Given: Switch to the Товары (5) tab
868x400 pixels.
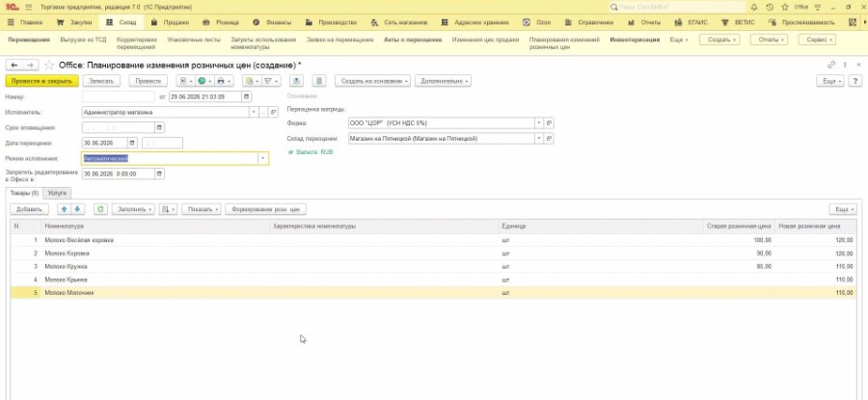Looking at the screenshot, I should (24, 193).
